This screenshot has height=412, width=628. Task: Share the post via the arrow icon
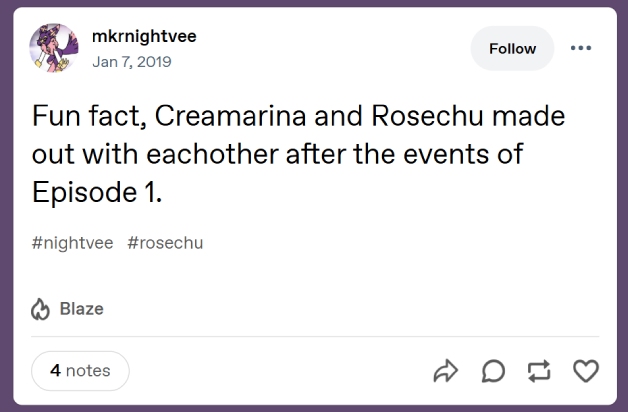(445, 371)
